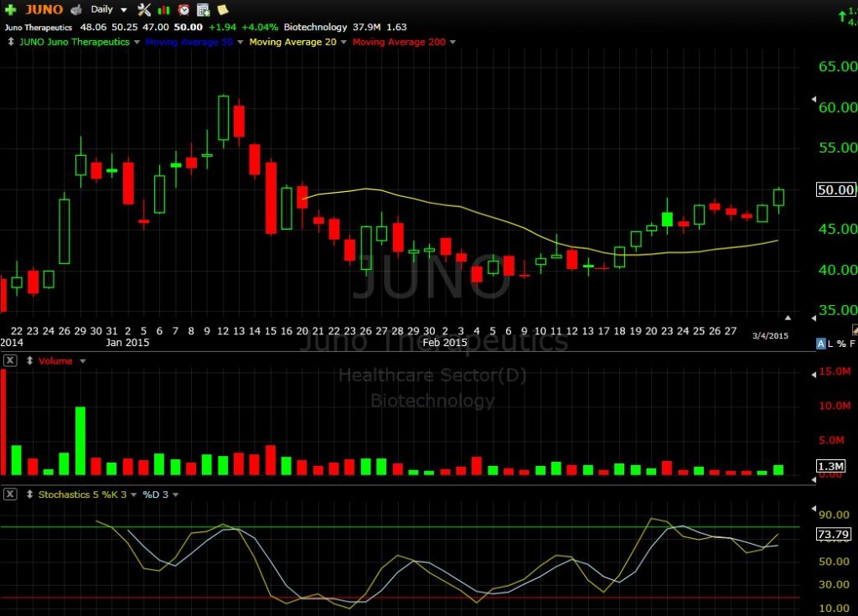Click the calendar with plus icon

204,9
